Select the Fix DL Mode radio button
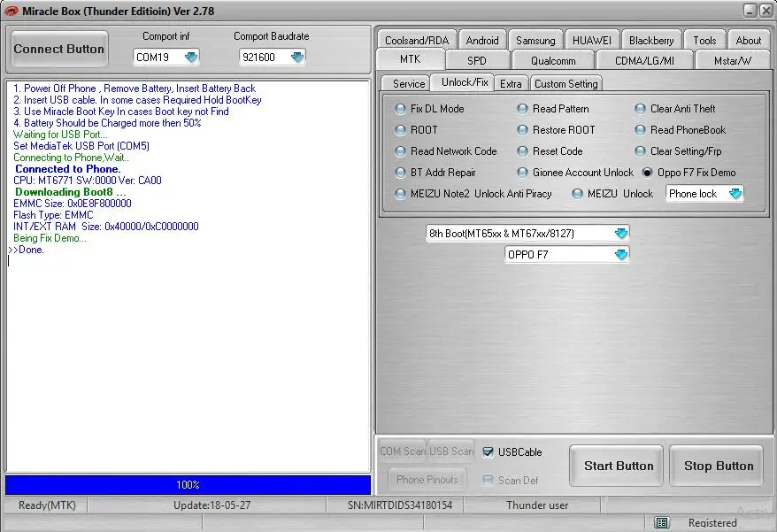The height and width of the screenshot is (532, 777). (400, 109)
